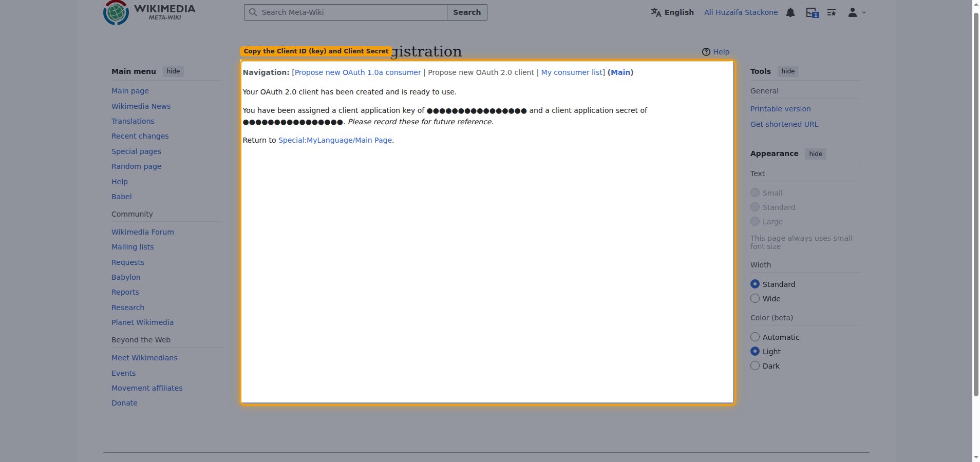This screenshot has width=980, height=462.
Task: Open Wikimedia Forum link
Action: pos(143,232)
